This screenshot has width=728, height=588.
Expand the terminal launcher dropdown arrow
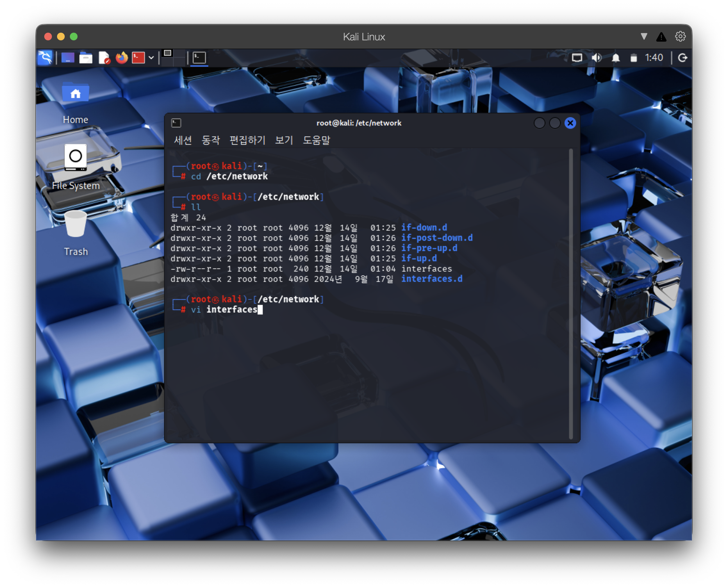[x=151, y=58]
